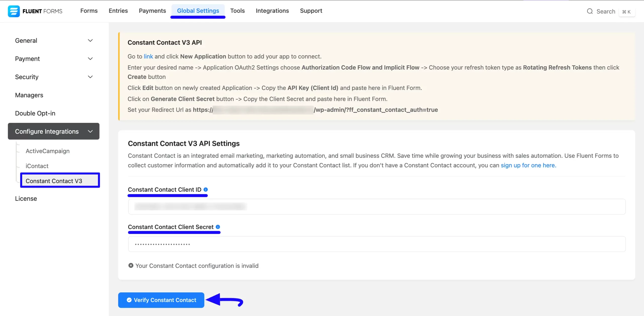Click the 'FLUENT FORMS' brand text

(x=42, y=11)
